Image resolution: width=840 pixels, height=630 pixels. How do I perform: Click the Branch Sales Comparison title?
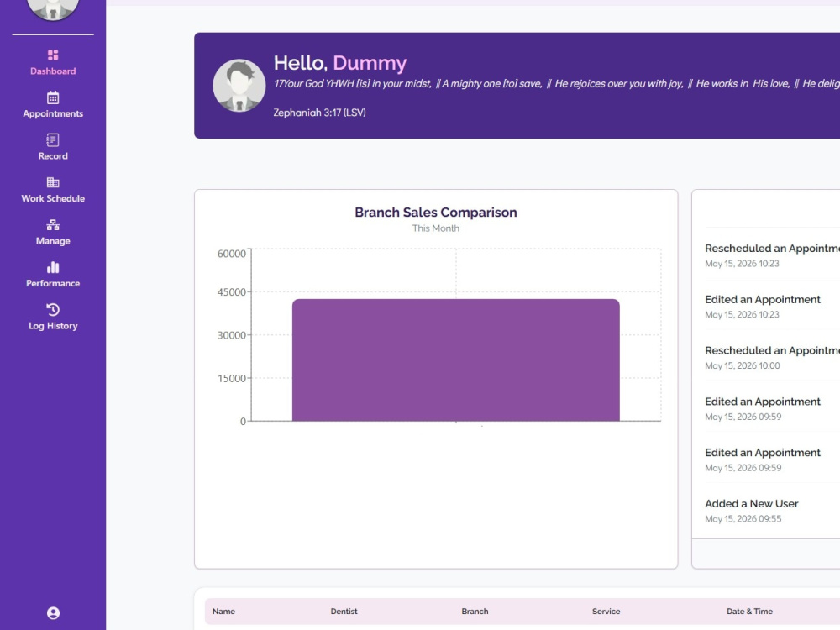coord(435,213)
